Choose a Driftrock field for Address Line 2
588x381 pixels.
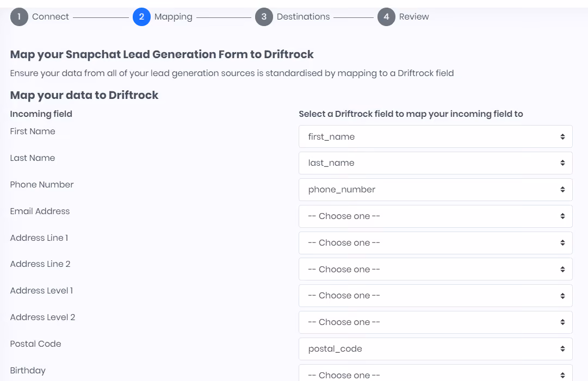435,269
